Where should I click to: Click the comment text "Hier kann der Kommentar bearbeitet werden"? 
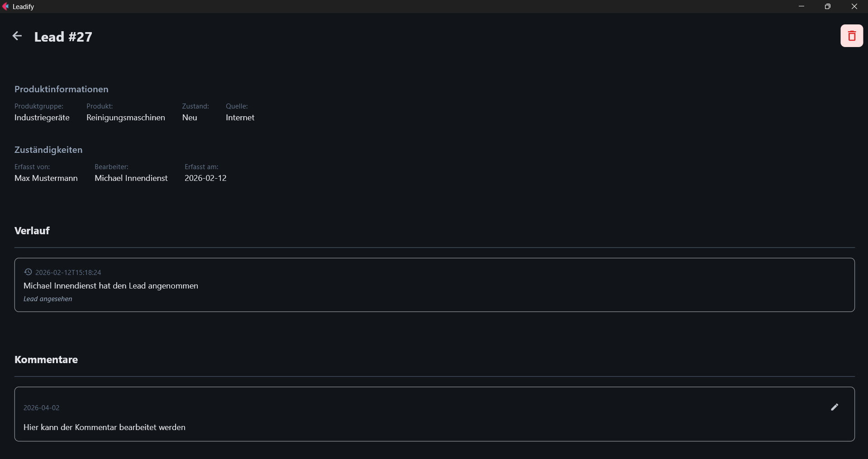(x=105, y=427)
